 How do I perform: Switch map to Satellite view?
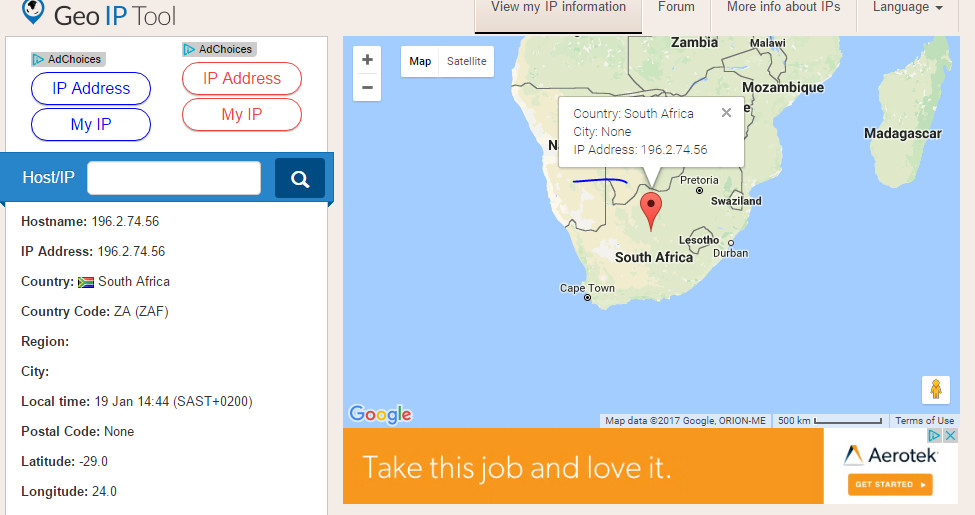pos(466,61)
